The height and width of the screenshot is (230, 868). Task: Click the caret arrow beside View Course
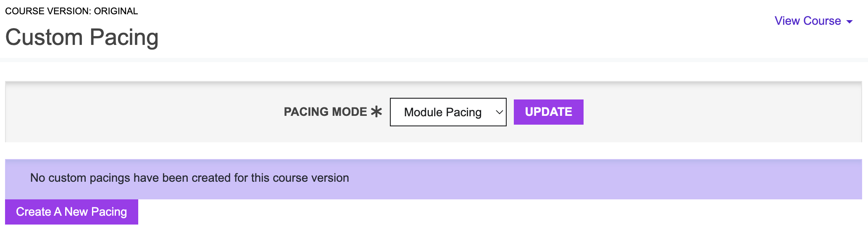(x=850, y=22)
